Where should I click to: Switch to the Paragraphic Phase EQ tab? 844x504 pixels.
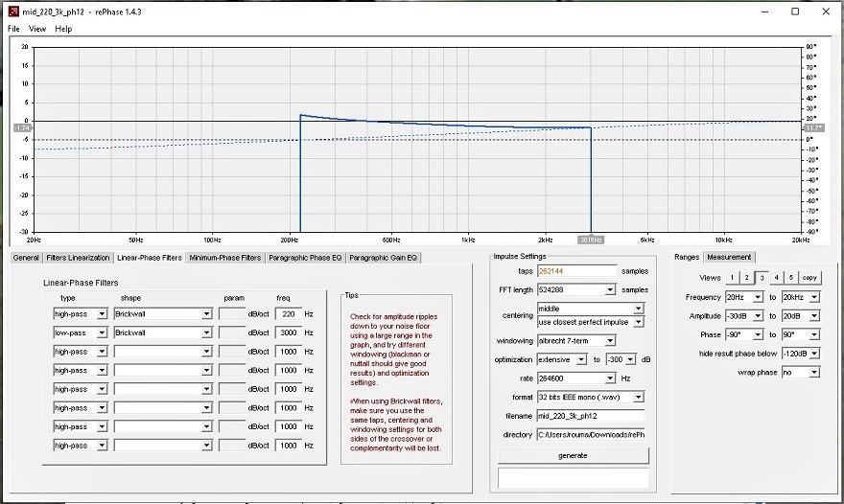(305, 258)
